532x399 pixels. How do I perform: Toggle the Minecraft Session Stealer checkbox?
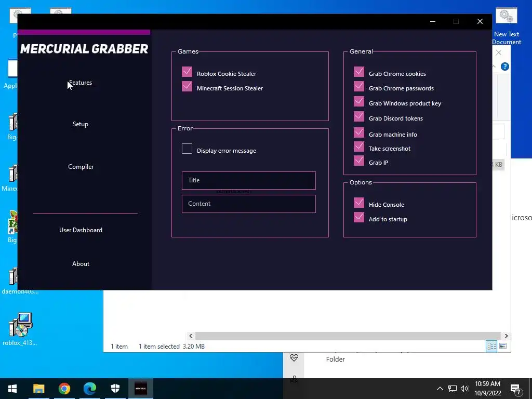pos(187,87)
